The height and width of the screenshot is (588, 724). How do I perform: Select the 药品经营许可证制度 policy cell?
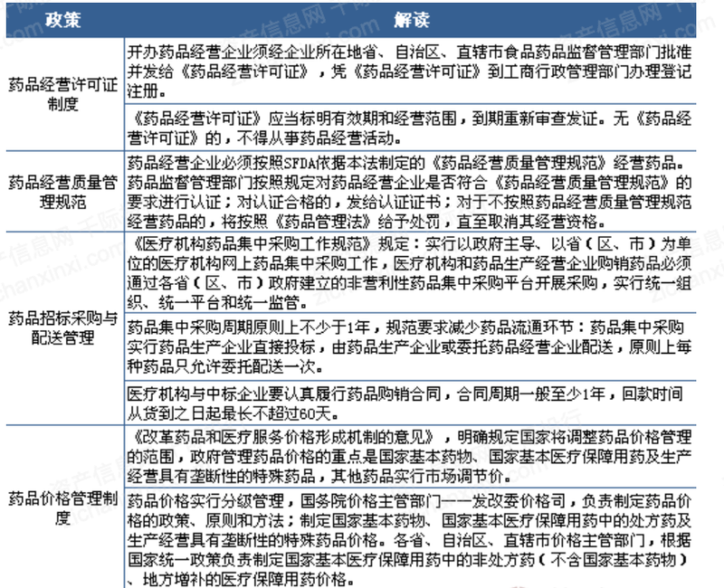(63, 94)
